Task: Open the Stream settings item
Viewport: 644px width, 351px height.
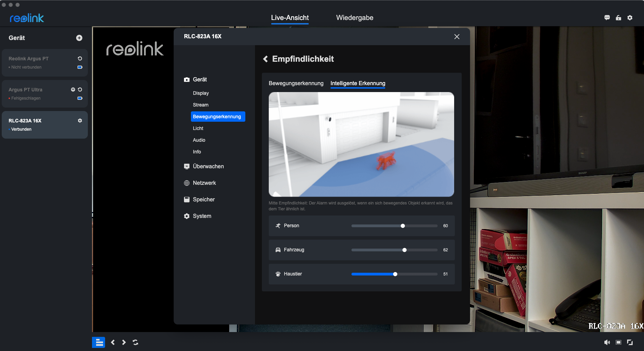Action: coord(201,105)
